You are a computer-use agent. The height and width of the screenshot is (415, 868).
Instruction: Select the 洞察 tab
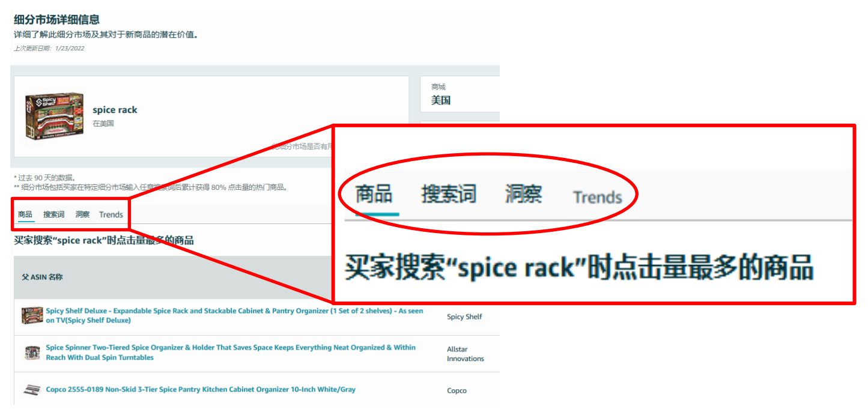(82, 214)
